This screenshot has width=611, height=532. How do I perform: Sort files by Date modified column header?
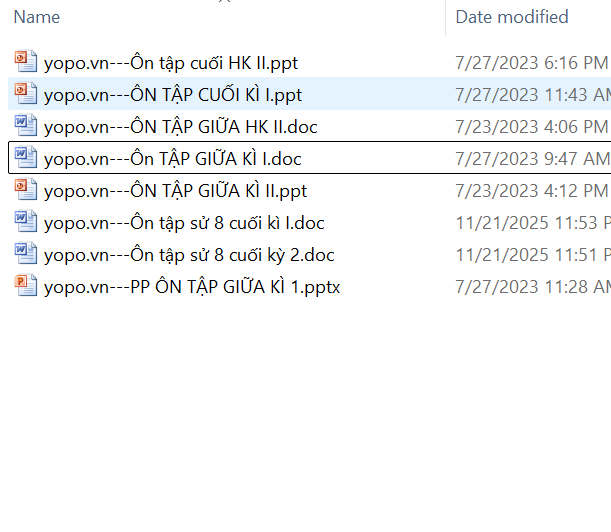click(512, 17)
